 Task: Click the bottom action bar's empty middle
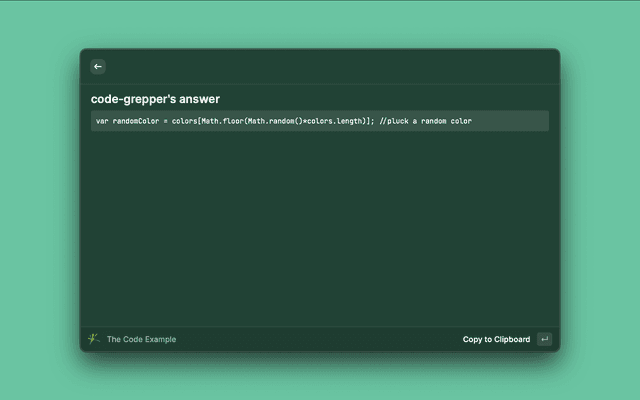tap(320, 339)
